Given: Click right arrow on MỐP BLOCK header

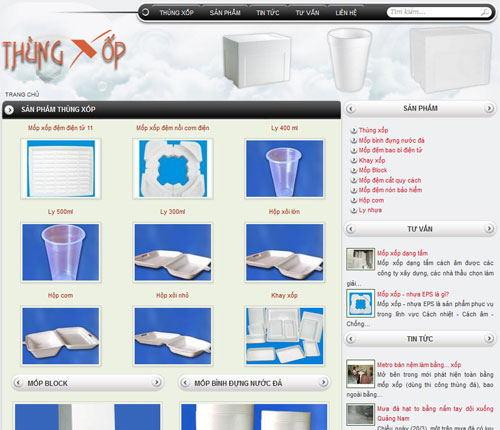Looking at the screenshot, I should (x=156, y=382).
